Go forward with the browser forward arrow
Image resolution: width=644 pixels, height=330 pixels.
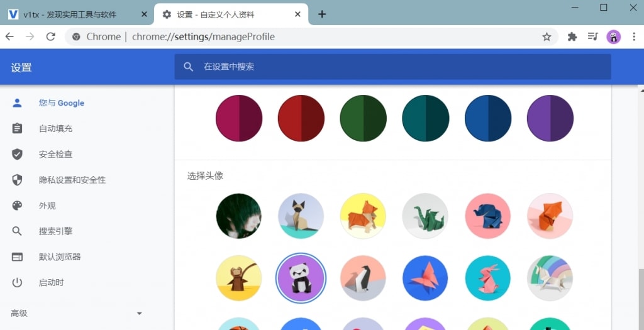(x=30, y=37)
